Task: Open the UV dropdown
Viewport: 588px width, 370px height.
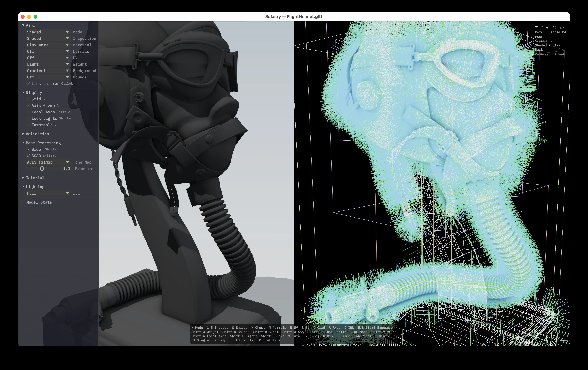Action: [48, 58]
